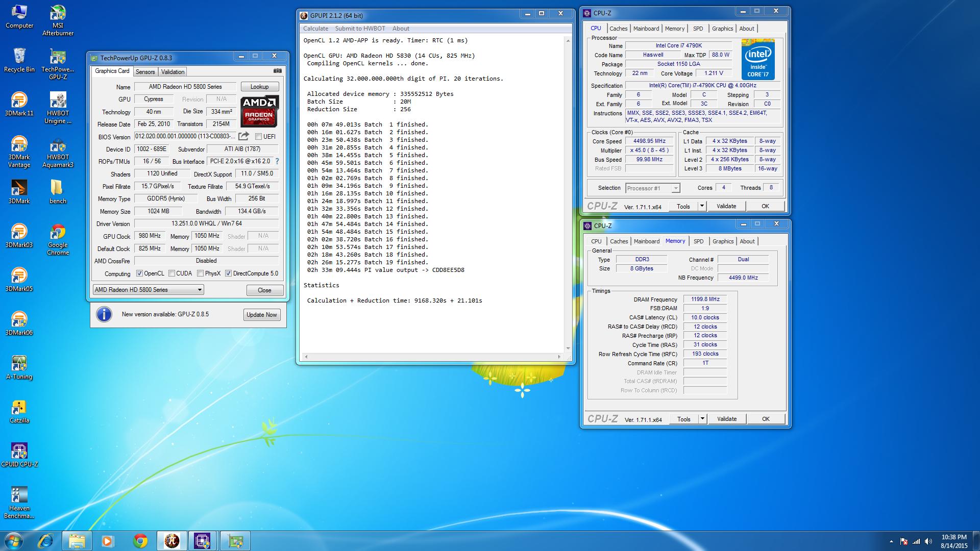Open the Computer desktop icon

(x=19, y=17)
